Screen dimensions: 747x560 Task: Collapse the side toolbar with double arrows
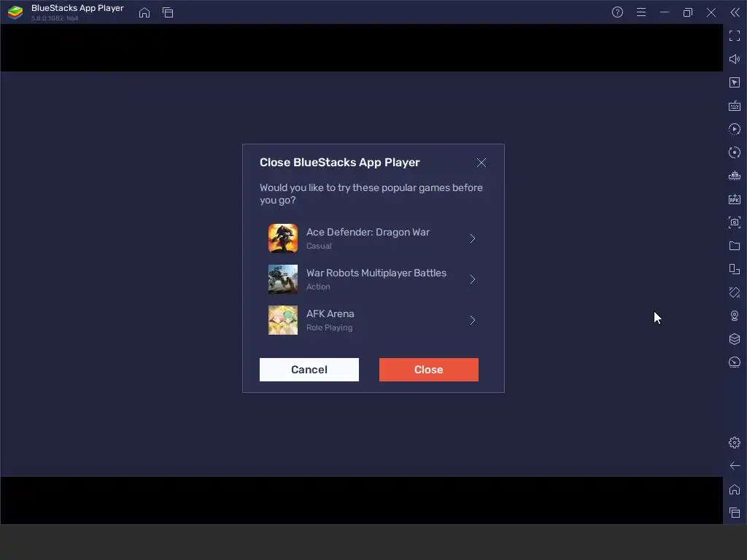[735, 12]
